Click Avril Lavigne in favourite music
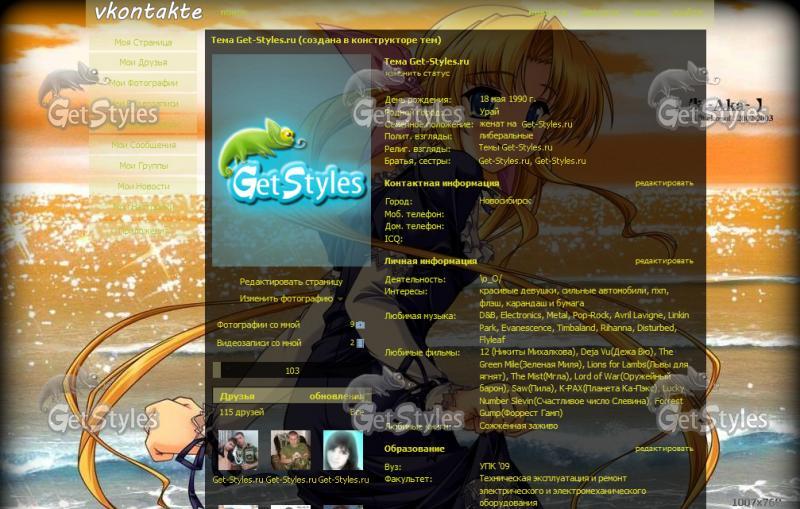Viewport: 800px width, 509px height. coord(638,315)
